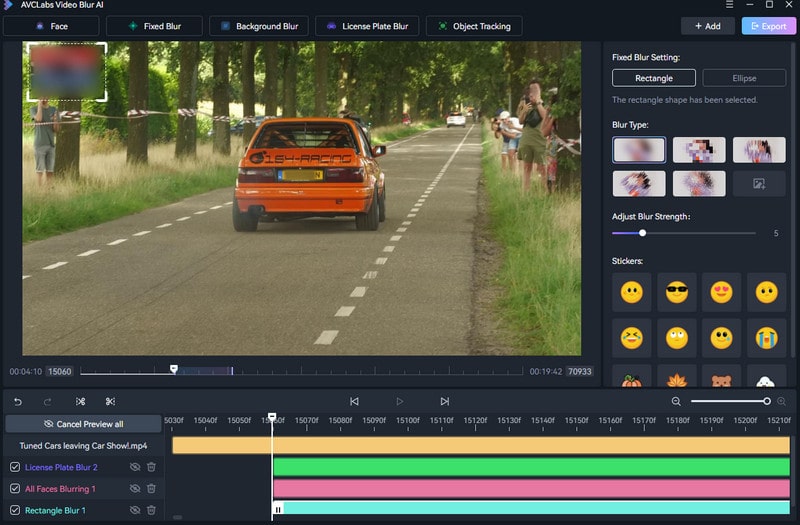Screen dimensions: 800x525
Task: Select the Rectangle Blur 1 label
Action: pos(55,510)
